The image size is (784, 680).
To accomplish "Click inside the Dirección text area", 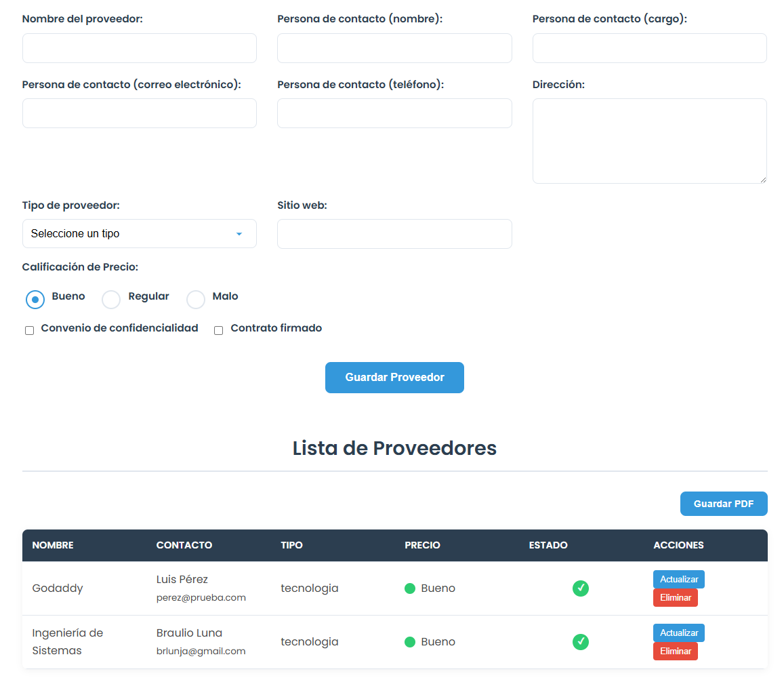I will coord(650,141).
